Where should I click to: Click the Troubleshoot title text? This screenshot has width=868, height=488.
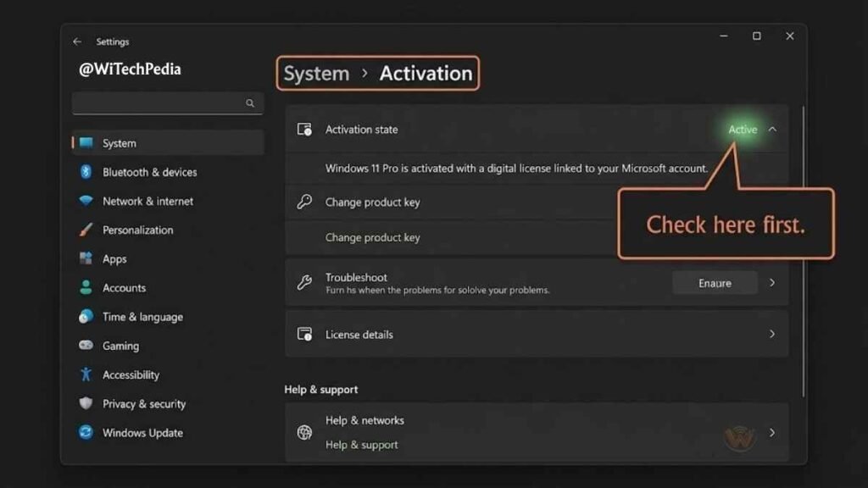356,277
